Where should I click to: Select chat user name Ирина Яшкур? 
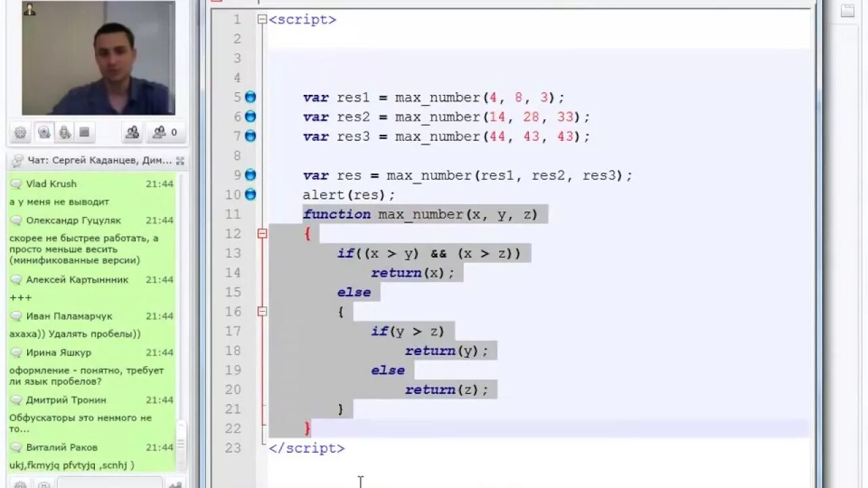58,352
